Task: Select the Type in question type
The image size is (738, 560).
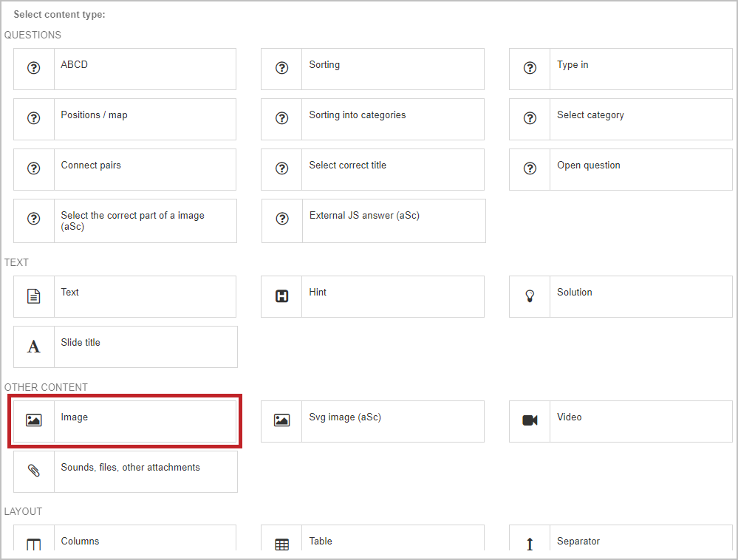Action: (x=621, y=69)
